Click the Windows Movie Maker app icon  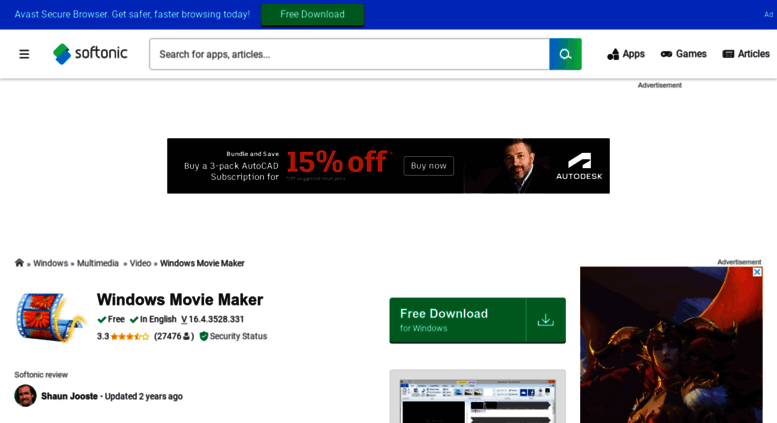pyautogui.click(x=51, y=317)
